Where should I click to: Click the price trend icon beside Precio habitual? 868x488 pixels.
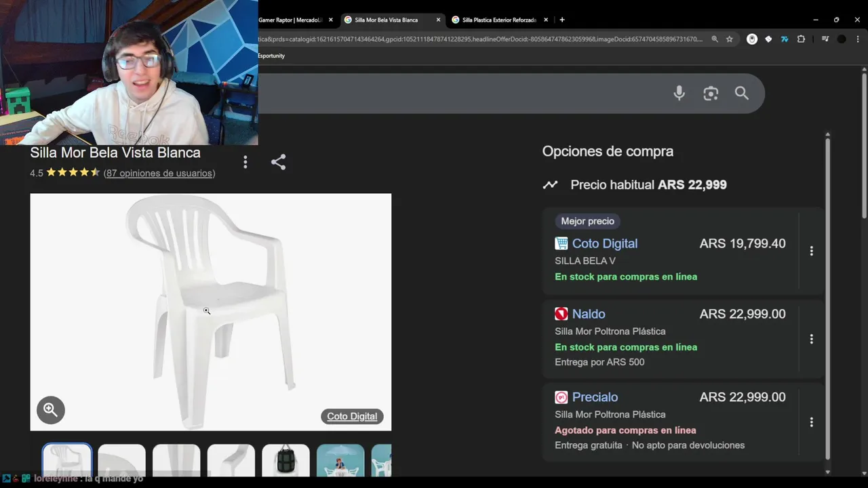(x=550, y=184)
